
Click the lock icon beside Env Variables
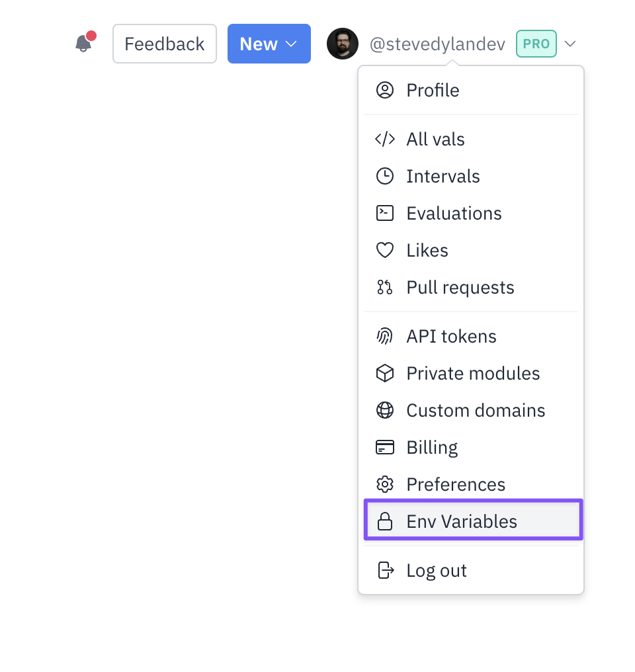pyautogui.click(x=384, y=521)
